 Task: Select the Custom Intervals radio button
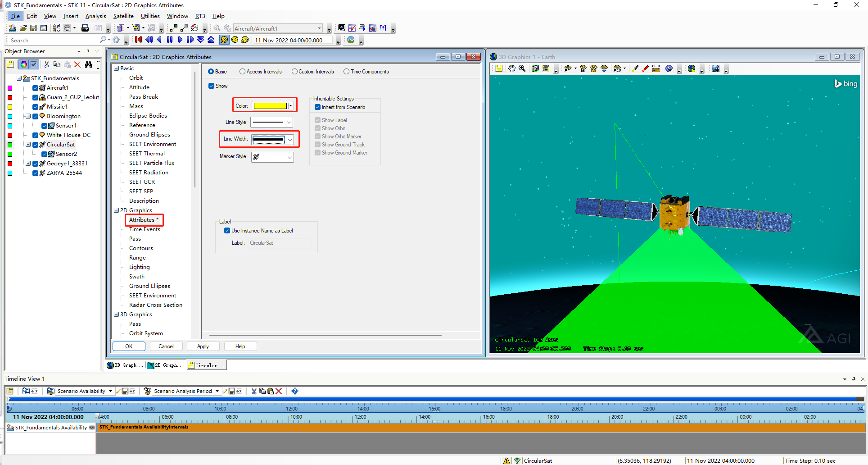tap(294, 71)
